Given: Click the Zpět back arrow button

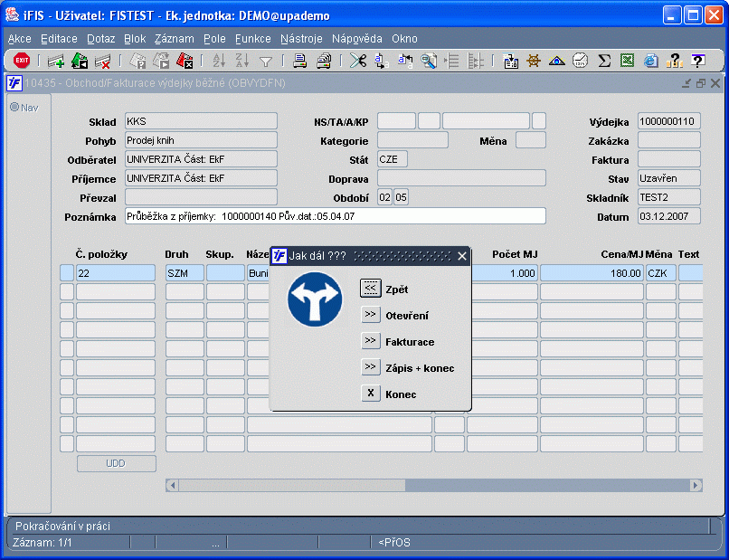Looking at the screenshot, I should [370, 289].
